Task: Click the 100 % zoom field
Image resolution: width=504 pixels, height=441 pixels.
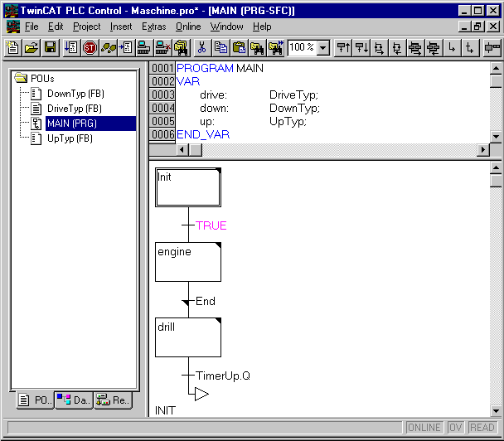Action: 302,47
